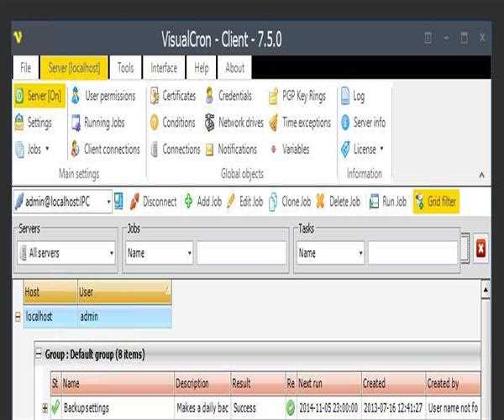Toggle the Grid filter button

[436, 202]
